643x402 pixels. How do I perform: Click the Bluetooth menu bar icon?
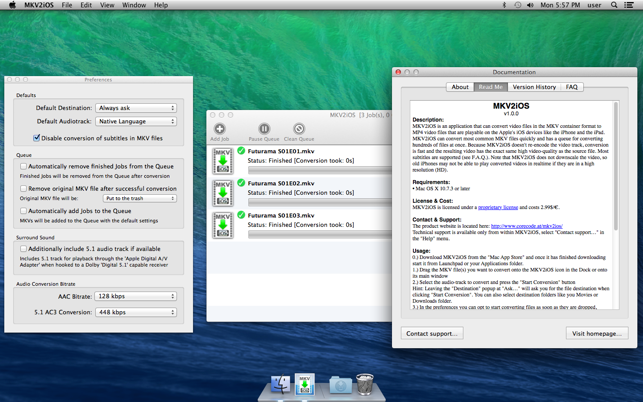coord(504,5)
